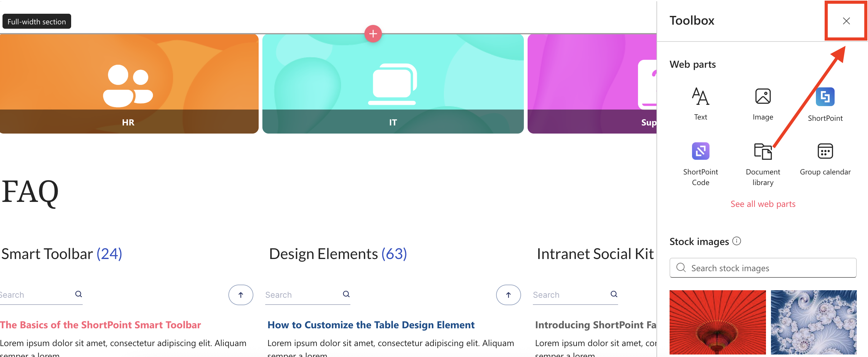Screen dimensions: 868x357
Task: Click Design Elements search magnifier icon
Action: point(346,294)
